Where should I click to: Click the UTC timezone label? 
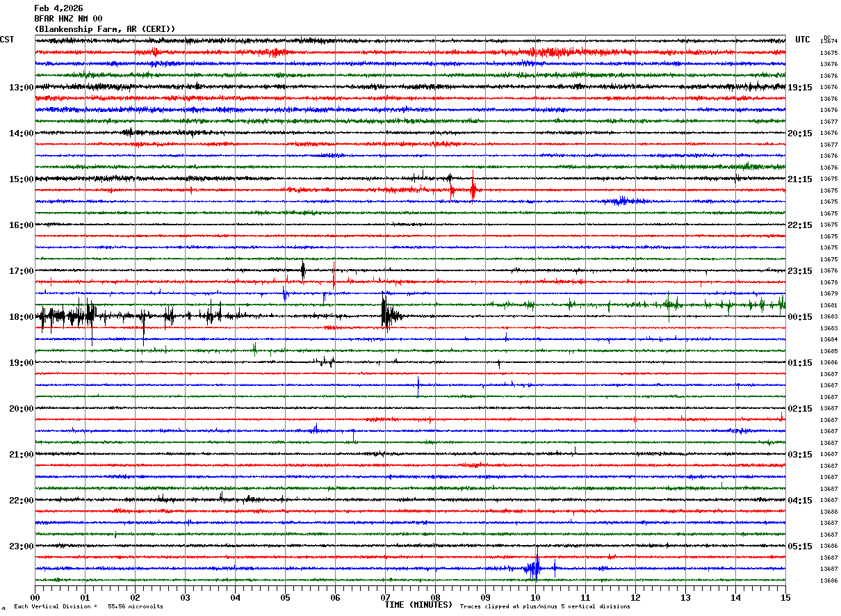pyautogui.click(x=803, y=40)
